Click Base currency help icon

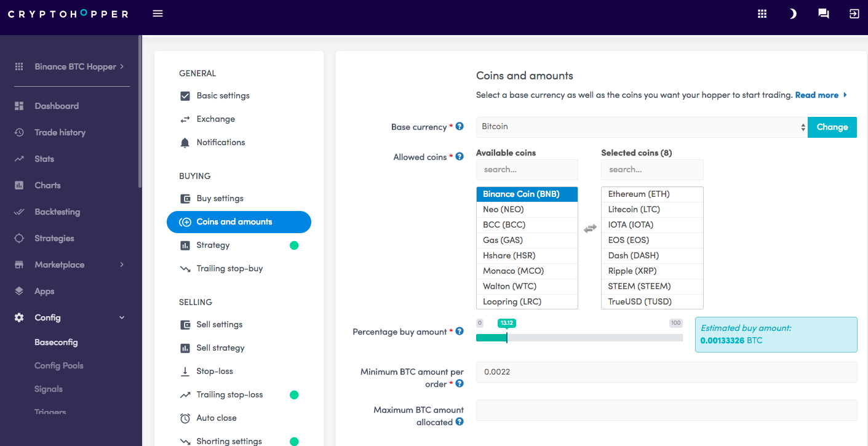[460, 126]
